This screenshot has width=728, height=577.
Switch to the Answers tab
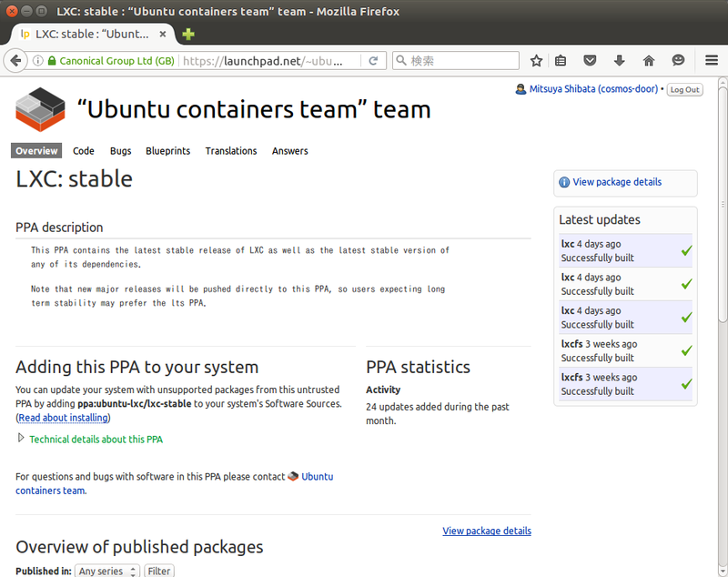[290, 151]
